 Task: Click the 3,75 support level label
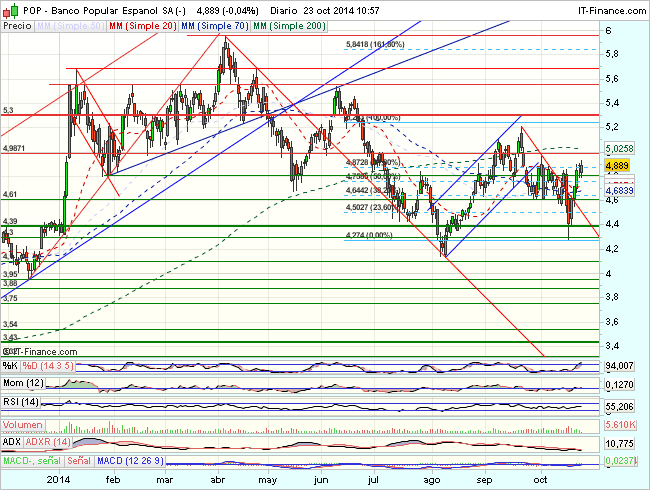pos(10,298)
